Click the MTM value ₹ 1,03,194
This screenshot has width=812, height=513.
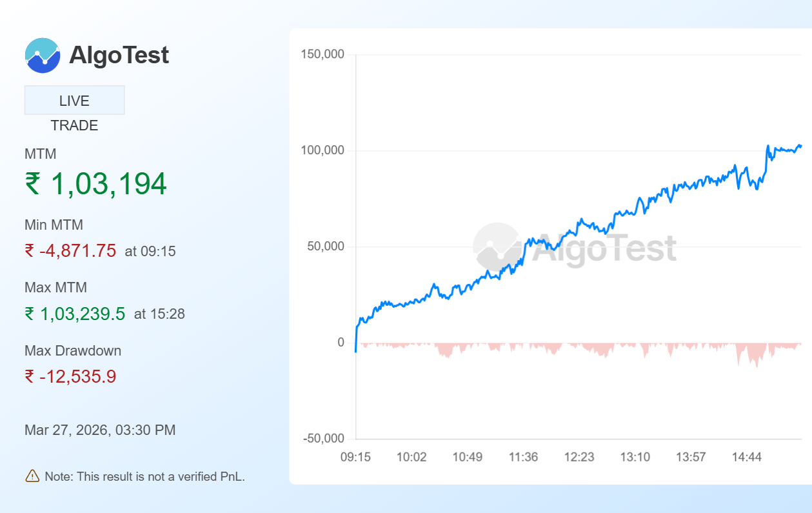click(x=95, y=184)
